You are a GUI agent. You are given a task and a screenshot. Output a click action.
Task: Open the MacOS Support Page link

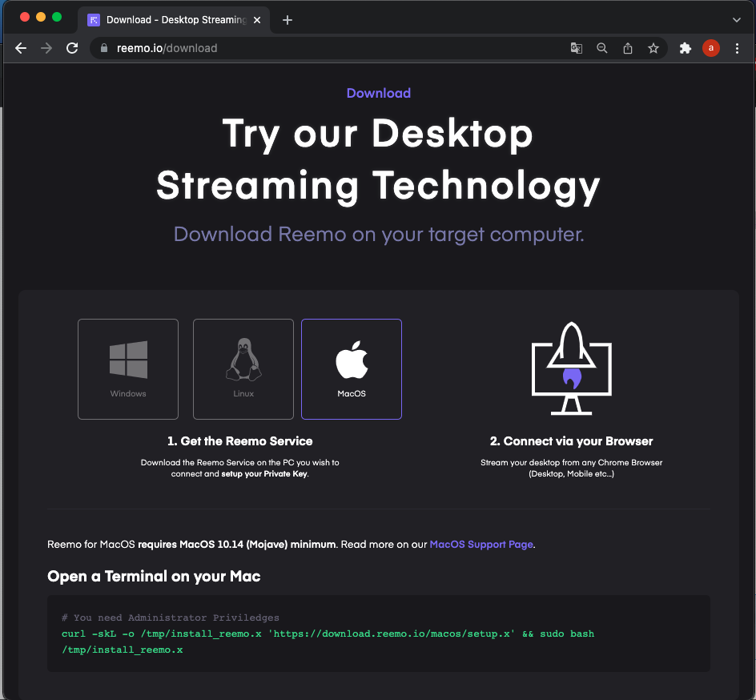point(481,544)
